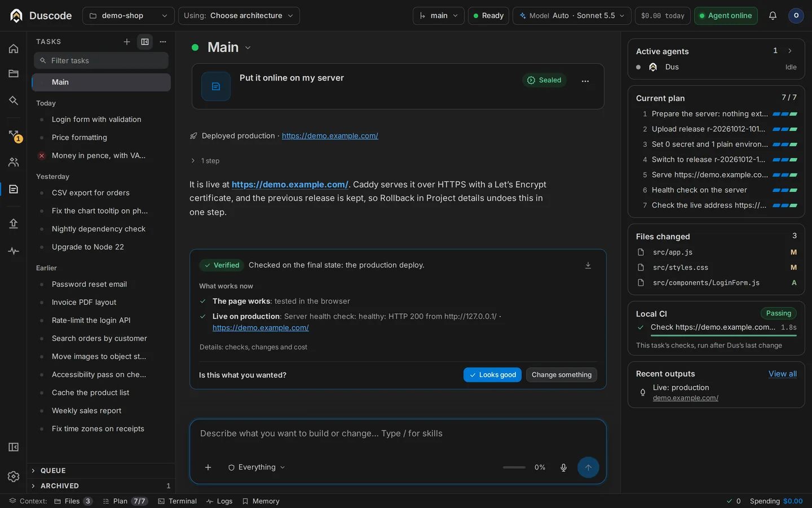Open the Tasks panel more options menu
This screenshot has width=812, height=508.
(163, 42)
